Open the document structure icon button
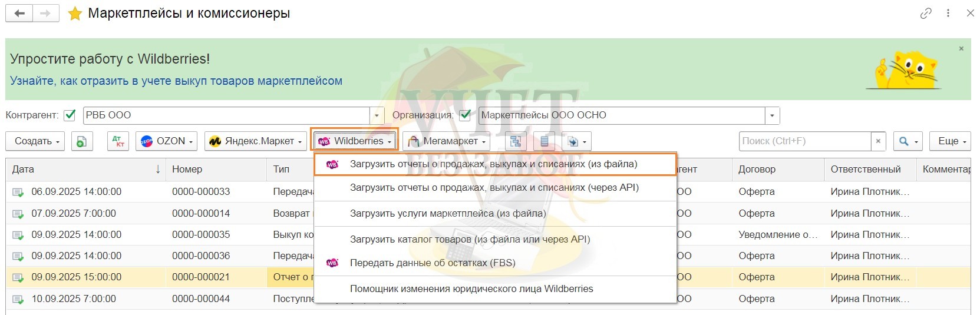The image size is (980, 315). pyautogui.click(x=516, y=141)
